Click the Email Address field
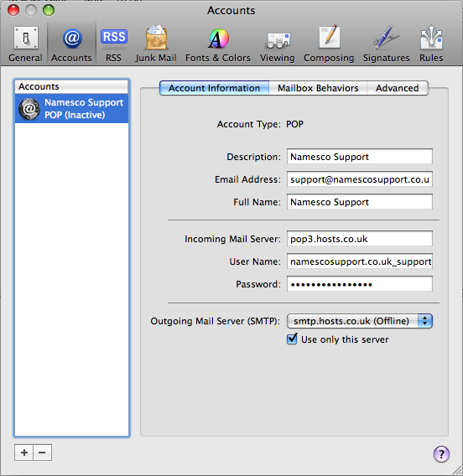The image size is (463, 476). point(360,179)
